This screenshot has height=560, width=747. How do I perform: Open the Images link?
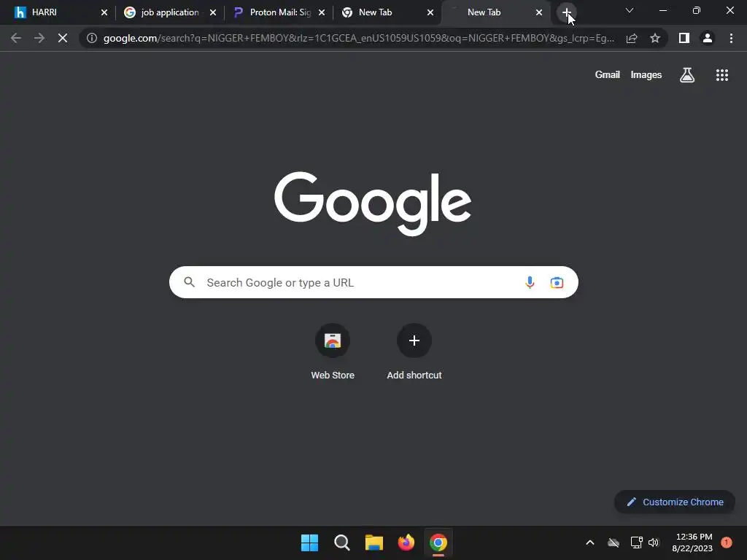click(646, 75)
